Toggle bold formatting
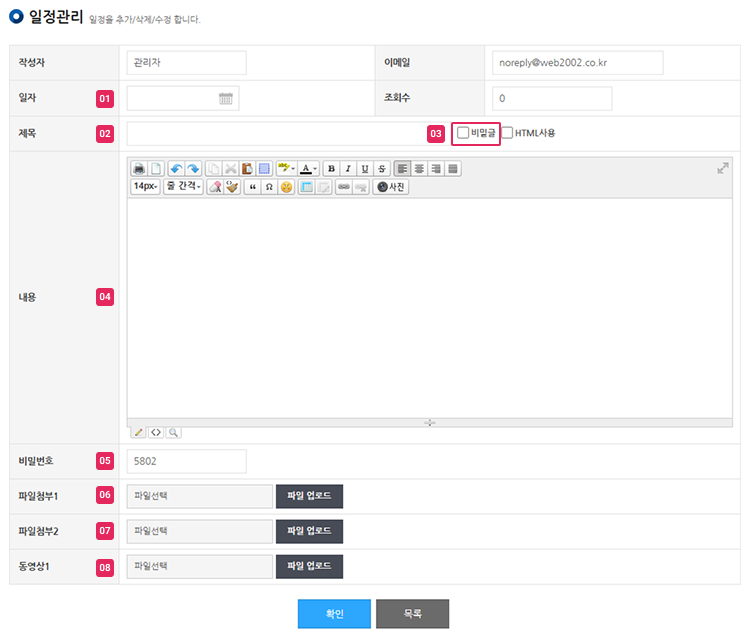This screenshot has height=639, width=750. pos(331,169)
